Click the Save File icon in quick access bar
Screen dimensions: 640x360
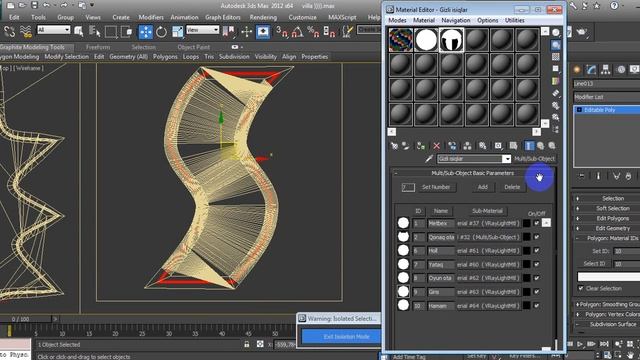click(x=34, y=5)
